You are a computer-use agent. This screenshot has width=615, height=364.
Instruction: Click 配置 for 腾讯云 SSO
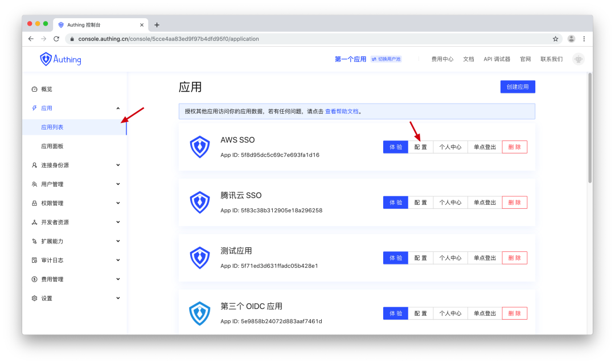420,202
